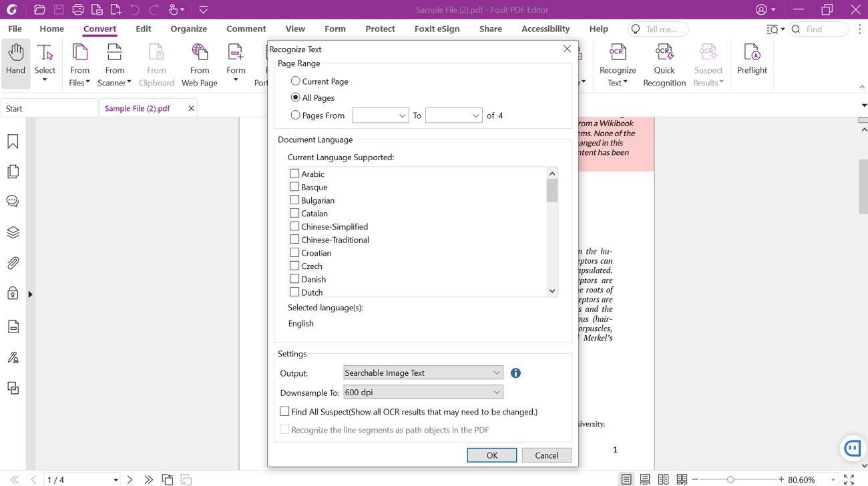This screenshot has height=486, width=868.
Task: Open Recognize Text OCR tool
Action: (x=618, y=63)
